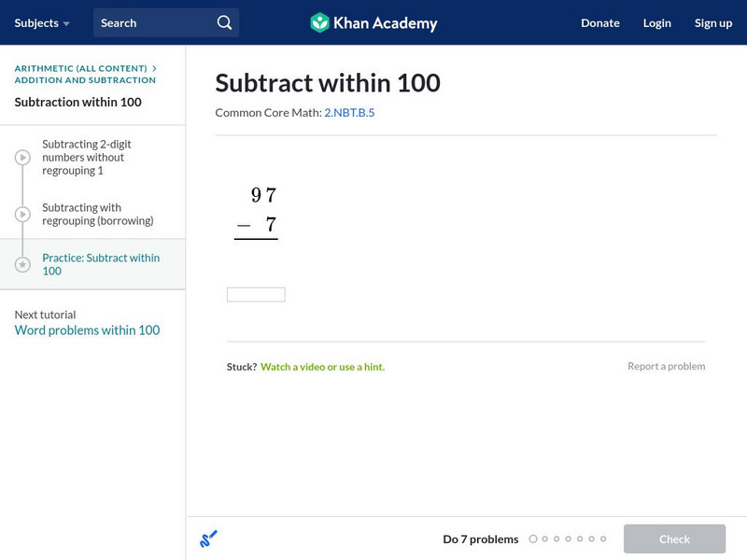Click the star icon for Practice: Subtract within 100
747x560 pixels.
click(x=22, y=265)
